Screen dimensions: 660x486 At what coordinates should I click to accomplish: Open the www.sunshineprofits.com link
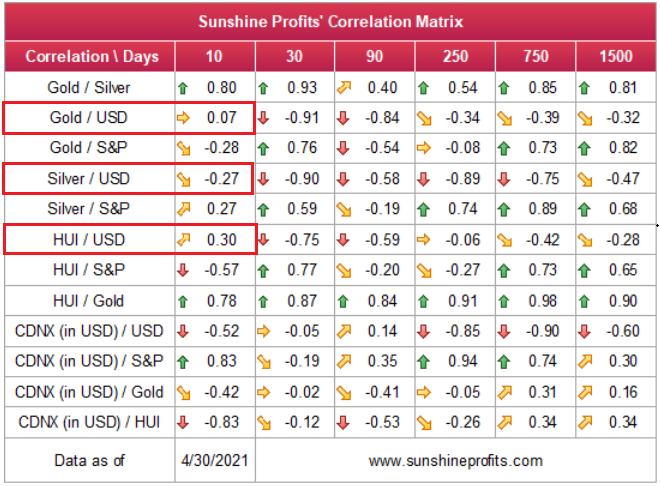coord(455,460)
